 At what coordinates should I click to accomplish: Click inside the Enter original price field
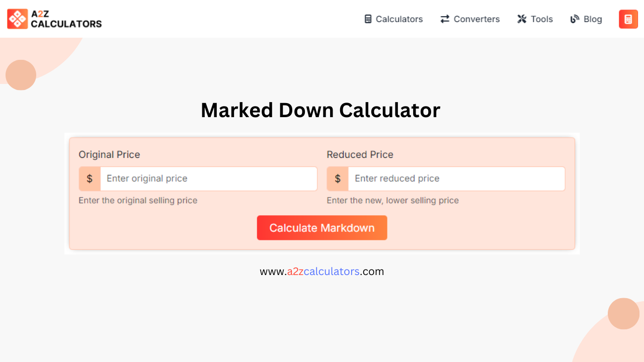(x=209, y=178)
